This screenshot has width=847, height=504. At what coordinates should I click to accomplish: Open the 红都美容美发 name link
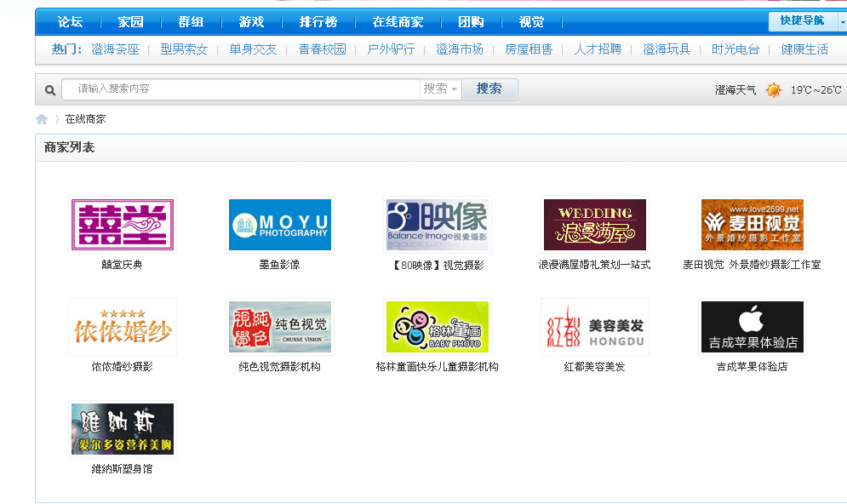[x=595, y=367]
